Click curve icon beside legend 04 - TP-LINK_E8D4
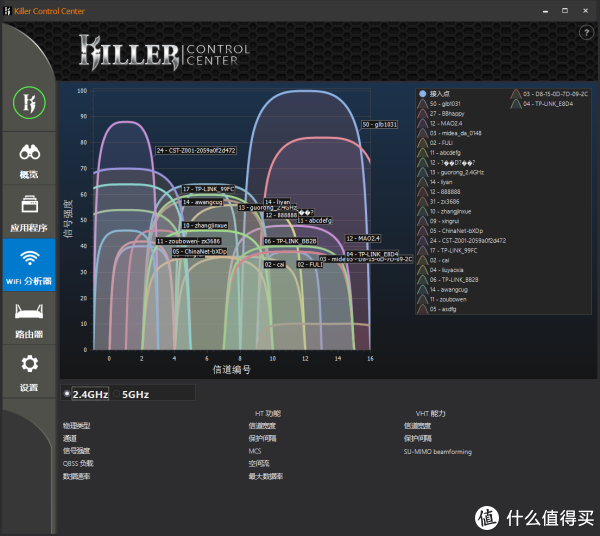The height and width of the screenshot is (536, 600). 516,104
